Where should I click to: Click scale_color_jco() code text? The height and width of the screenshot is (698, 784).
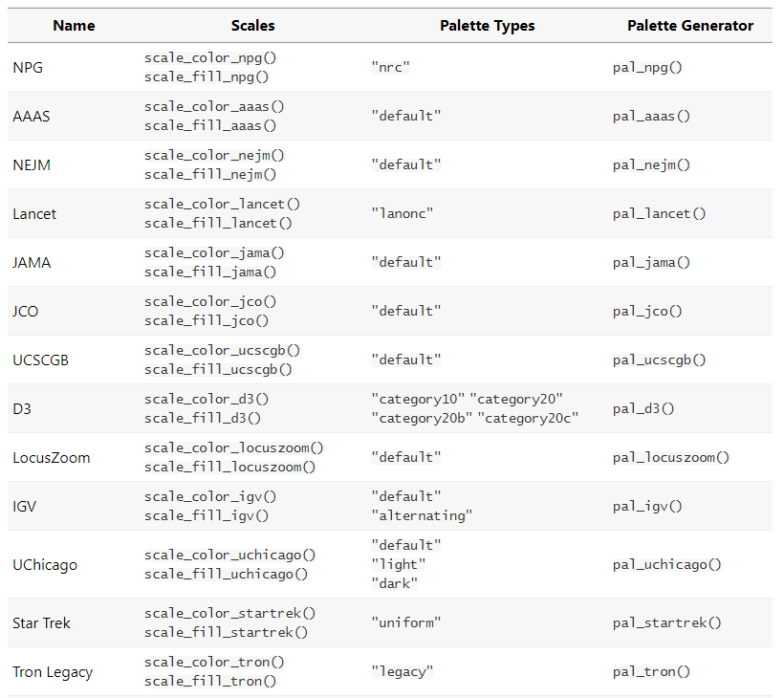(x=210, y=301)
